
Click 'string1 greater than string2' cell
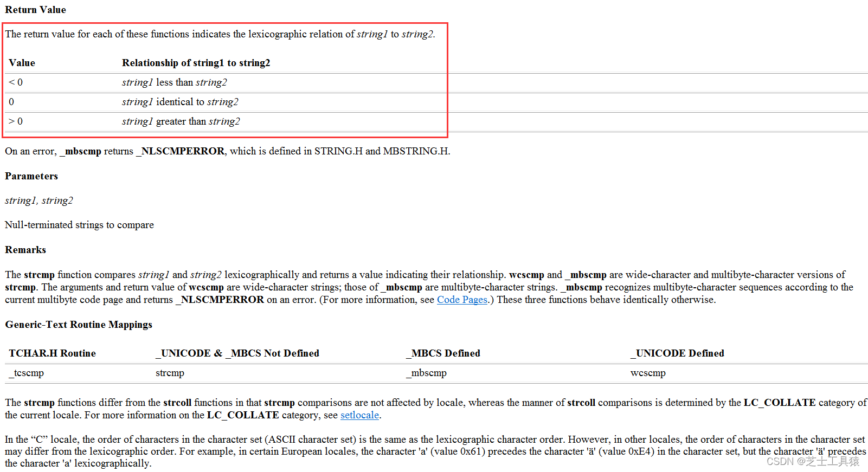coord(181,121)
